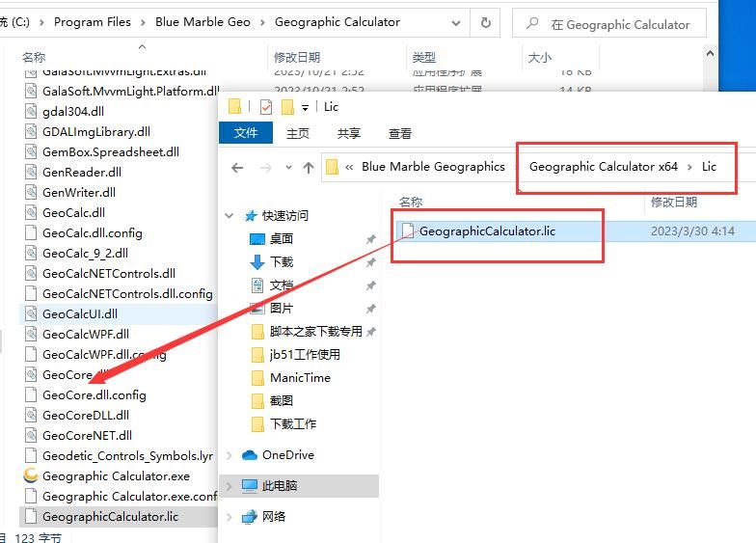Go up one folder level in Lic window

click(x=309, y=168)
